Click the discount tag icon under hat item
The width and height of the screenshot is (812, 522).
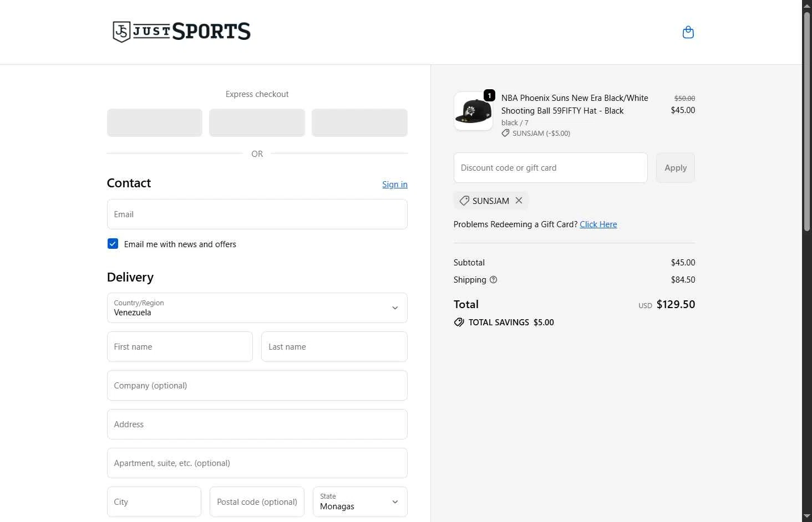(505, 134)
